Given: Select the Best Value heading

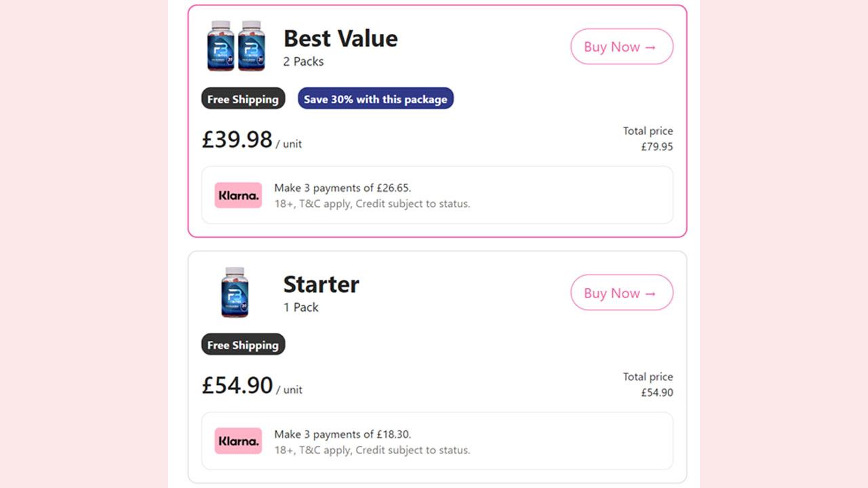Looking at the screenshot, I should [x=340, y=39].
